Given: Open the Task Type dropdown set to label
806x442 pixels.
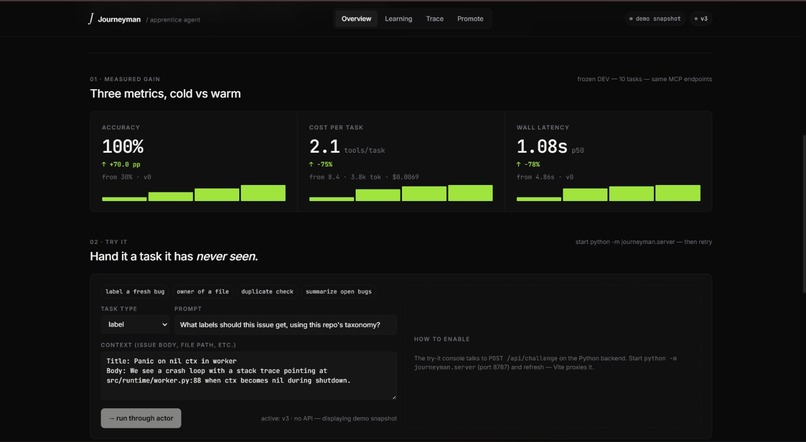Looking at the screenshot, I should coord(135,324).
